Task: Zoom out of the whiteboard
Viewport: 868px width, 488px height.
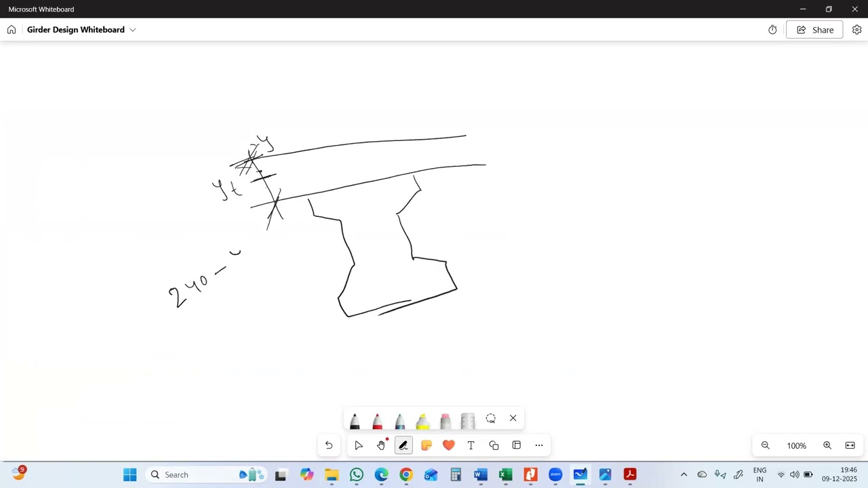Action: click(766, 445)
